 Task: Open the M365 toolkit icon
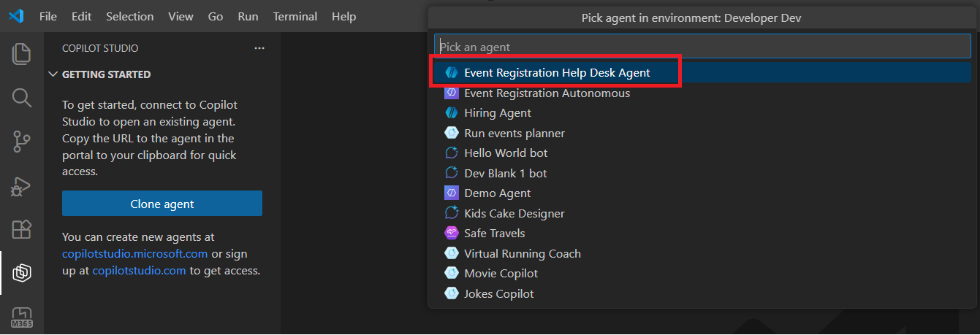(22, 317)
